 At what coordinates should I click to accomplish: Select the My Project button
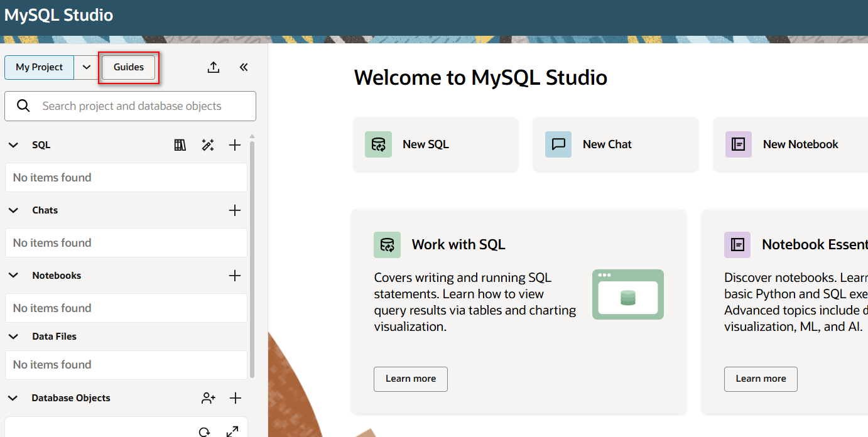pos(40,67)
